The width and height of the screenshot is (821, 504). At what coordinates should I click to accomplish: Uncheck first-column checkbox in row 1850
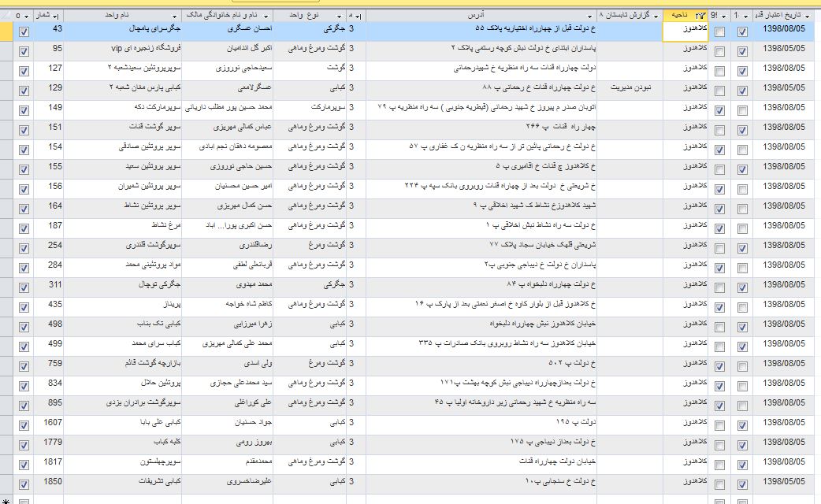tap(24, 484)
